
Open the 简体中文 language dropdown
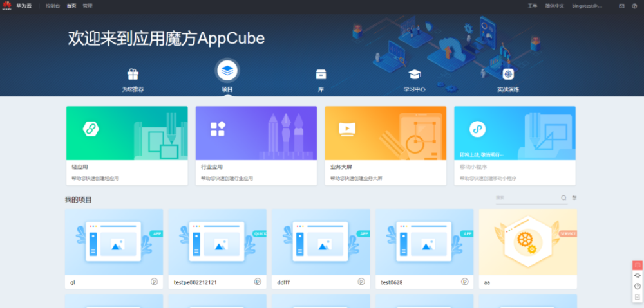554,6
